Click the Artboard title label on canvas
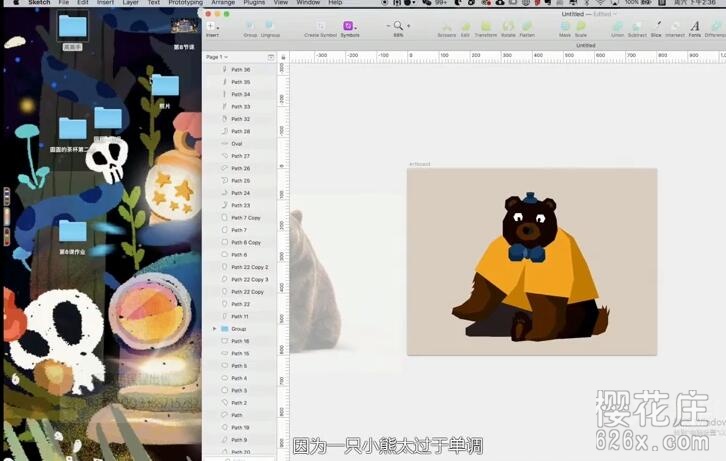Viewport: 726px width, 461px height. click(419, 164)
